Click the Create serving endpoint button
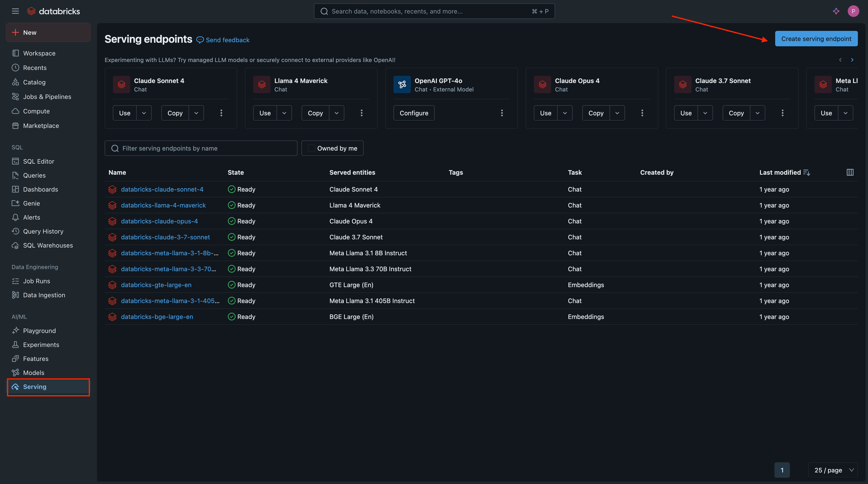The height and width of the screenshot is (484, 868). pyautogui.click(x=816, y=38)
